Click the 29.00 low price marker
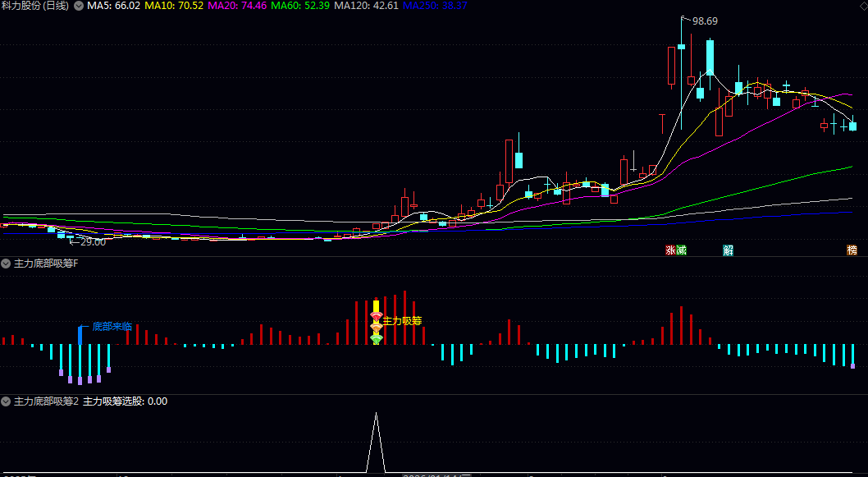Screen dimensions: 868x477 tap(93, 242)
